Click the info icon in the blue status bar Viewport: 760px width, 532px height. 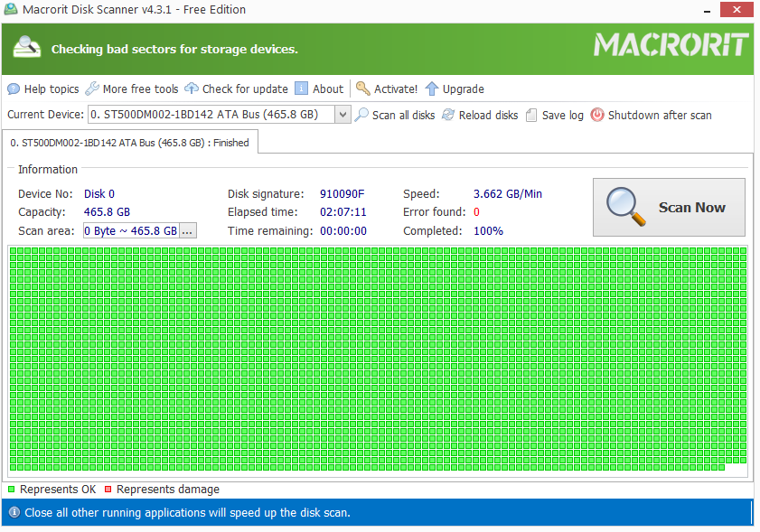[x=14, y=512]
